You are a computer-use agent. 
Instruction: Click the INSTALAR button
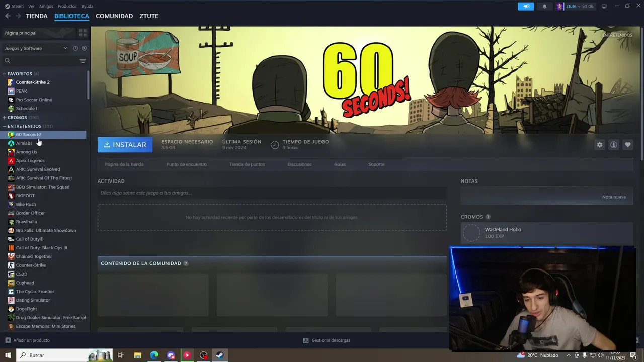coord(125,145)
